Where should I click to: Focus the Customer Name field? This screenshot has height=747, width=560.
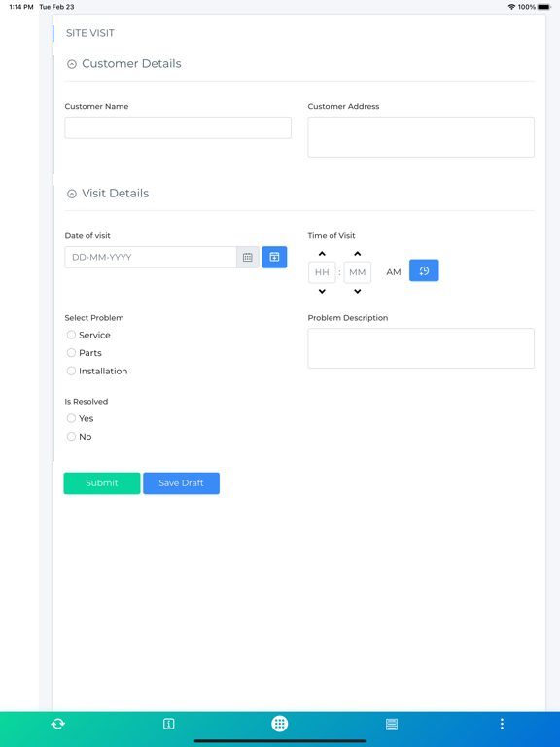[178, 127]
